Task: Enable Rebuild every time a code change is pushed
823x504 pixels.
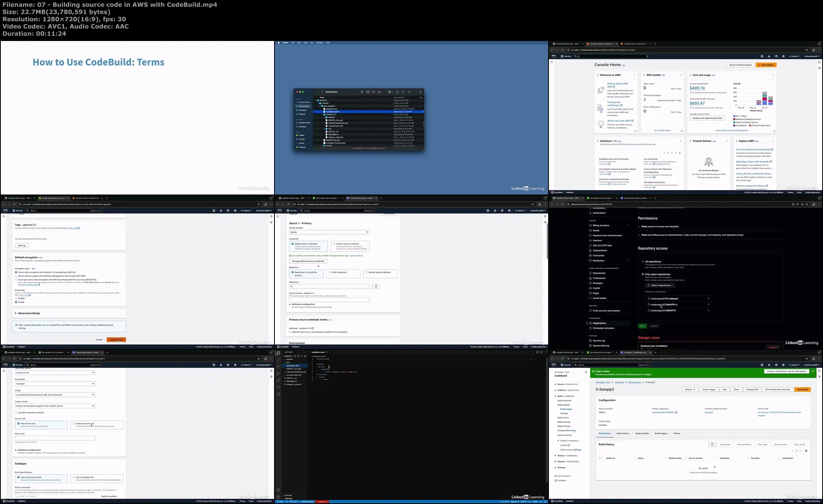Action: pos(290,332)
